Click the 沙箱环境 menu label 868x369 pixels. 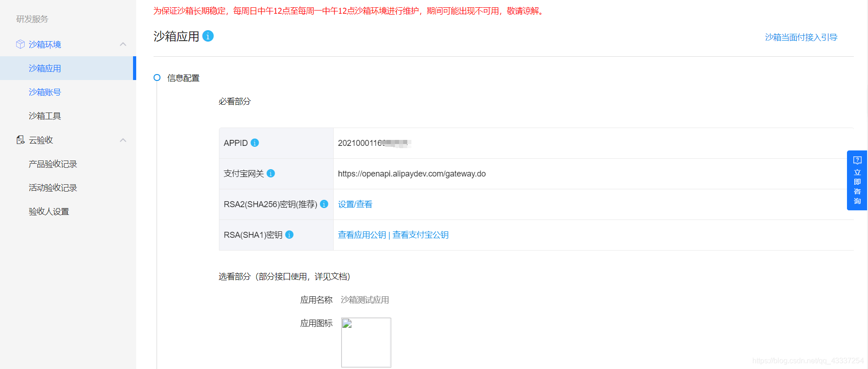45,44
